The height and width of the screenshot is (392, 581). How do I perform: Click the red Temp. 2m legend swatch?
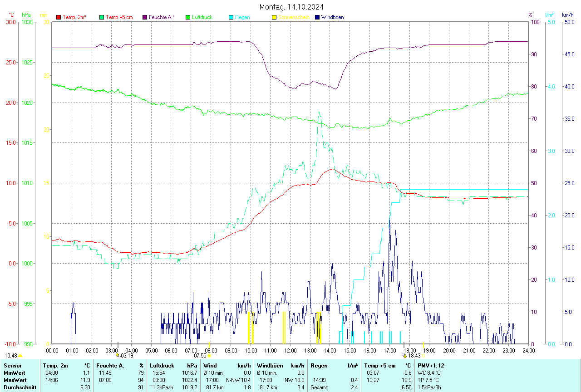(x=59, y=17)
